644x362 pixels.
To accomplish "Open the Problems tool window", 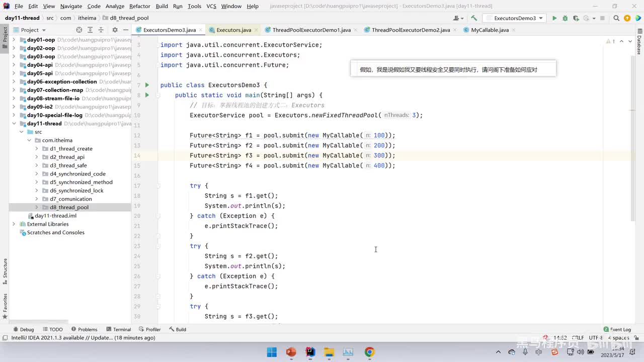I will click(84, 329).
